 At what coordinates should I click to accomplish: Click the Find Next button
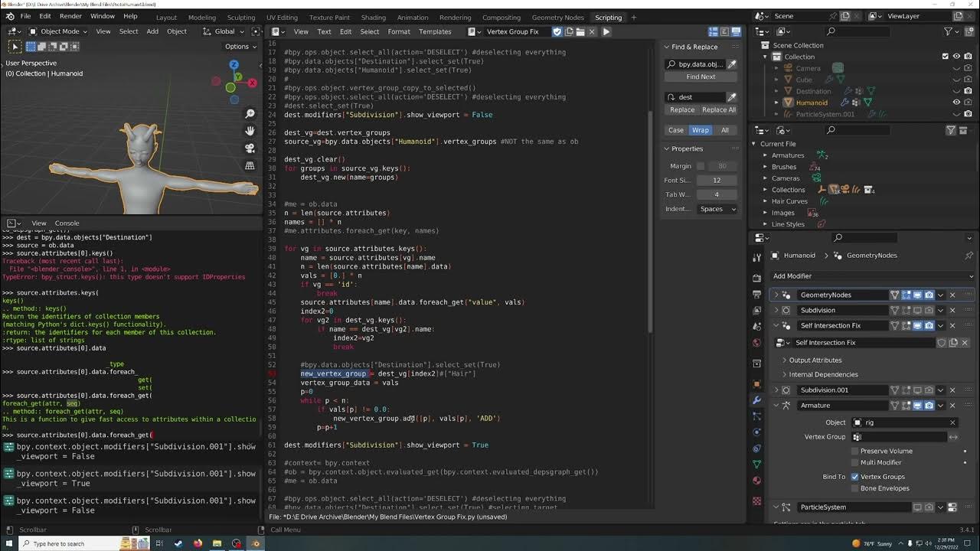tap(701, 77)
